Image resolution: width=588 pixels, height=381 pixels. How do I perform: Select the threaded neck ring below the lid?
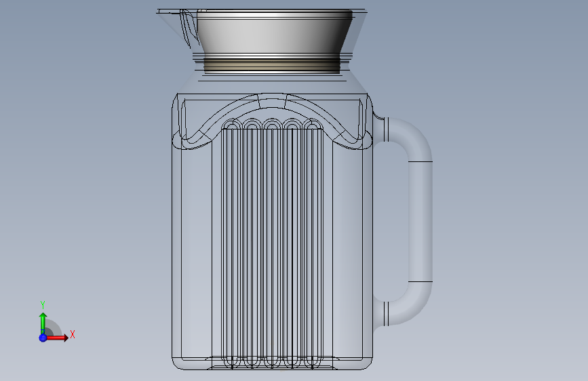[x=272, y=64]
